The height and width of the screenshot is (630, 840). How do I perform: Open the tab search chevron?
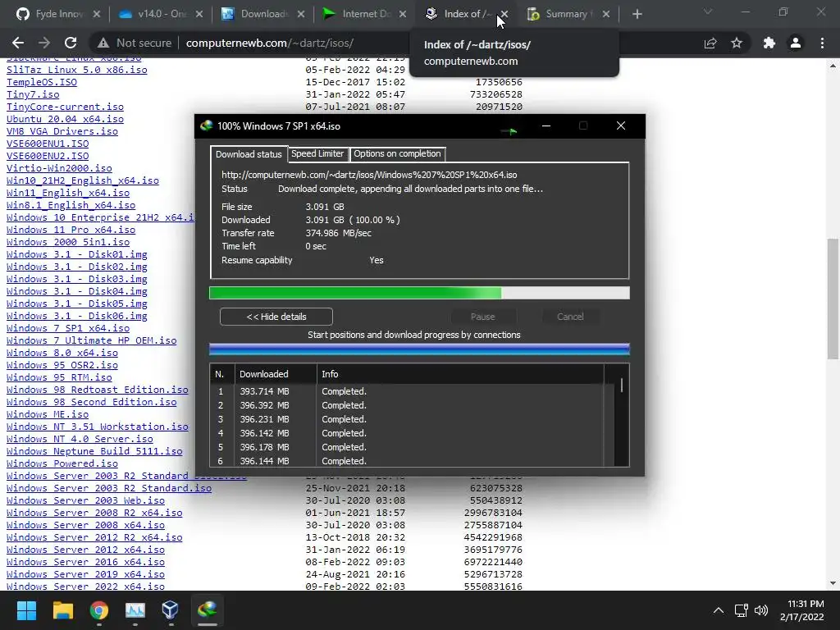tap(708, 11)
